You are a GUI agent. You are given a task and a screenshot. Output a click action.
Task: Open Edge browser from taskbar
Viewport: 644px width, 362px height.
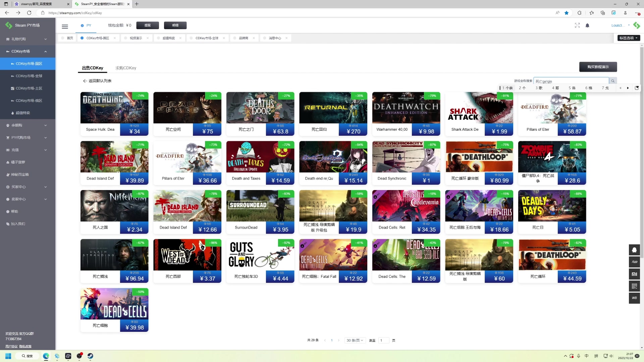click(46, 356)
